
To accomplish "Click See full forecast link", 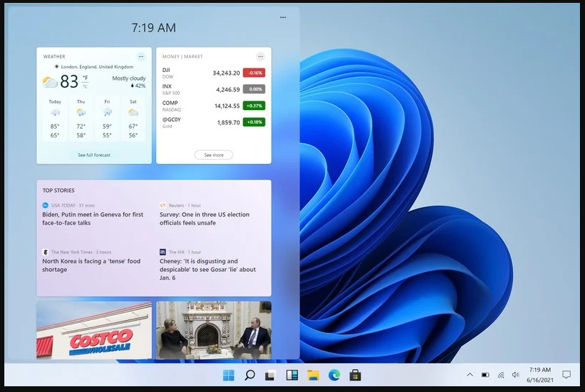I will pos(94,155).
